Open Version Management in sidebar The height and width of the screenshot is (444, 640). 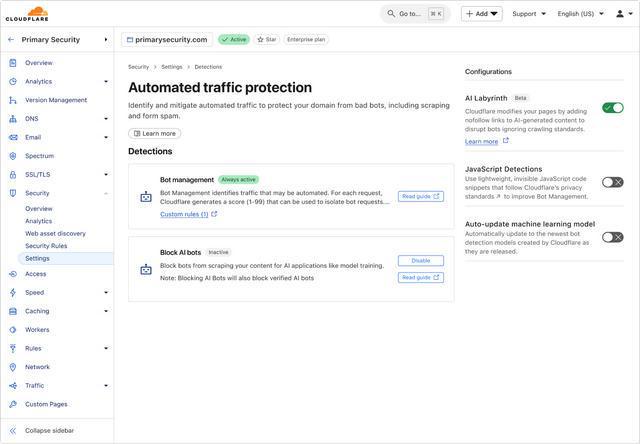(56, 100)
